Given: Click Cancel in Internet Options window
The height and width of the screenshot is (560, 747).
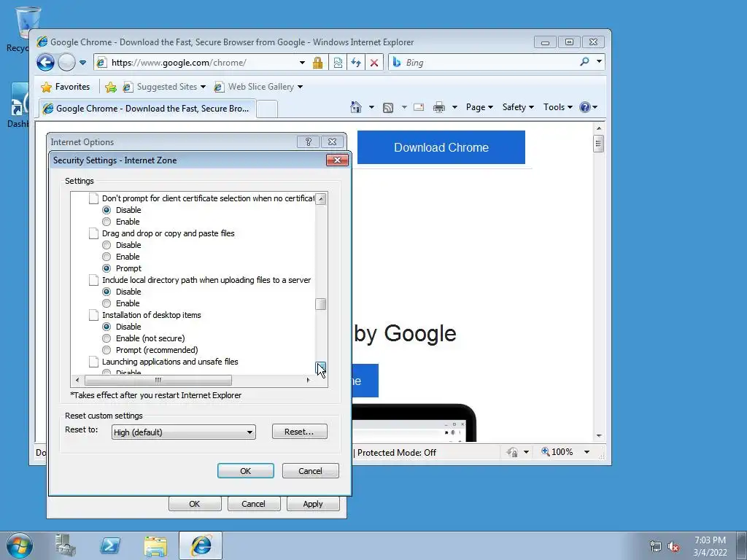Looking at the screenshot, I should click(x=253, y=504).
